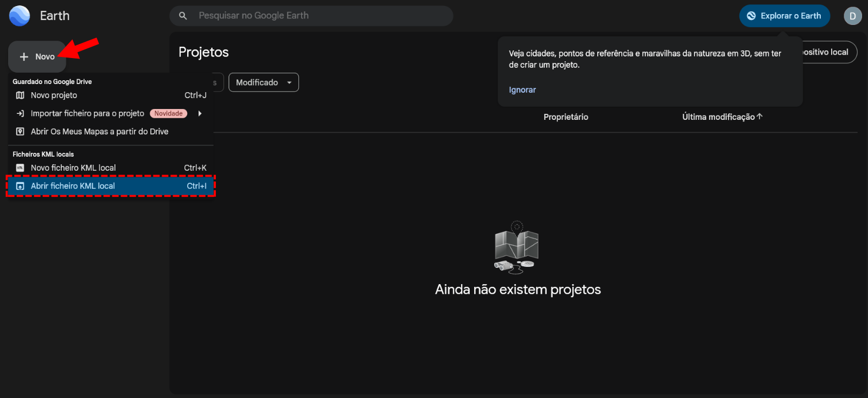The image size is (868, 398).
Task: Expand the Importar ficheiro submenu arrow
Action: pos(200,113)
